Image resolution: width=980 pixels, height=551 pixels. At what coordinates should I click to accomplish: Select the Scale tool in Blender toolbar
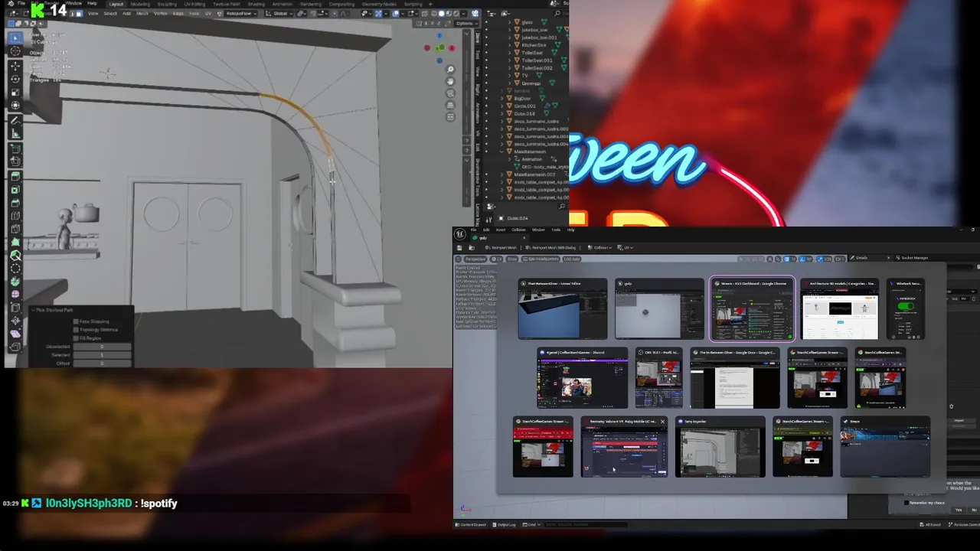click(15, 92)
